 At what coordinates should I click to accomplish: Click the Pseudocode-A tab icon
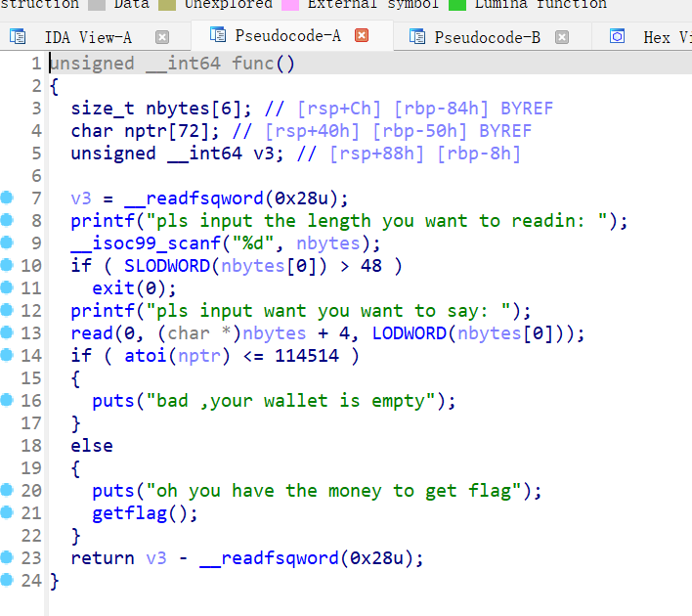(219, 36)
